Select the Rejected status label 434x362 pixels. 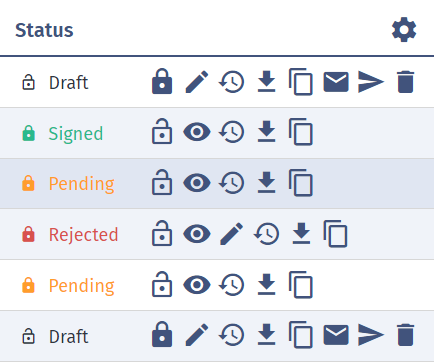[84, 235]
